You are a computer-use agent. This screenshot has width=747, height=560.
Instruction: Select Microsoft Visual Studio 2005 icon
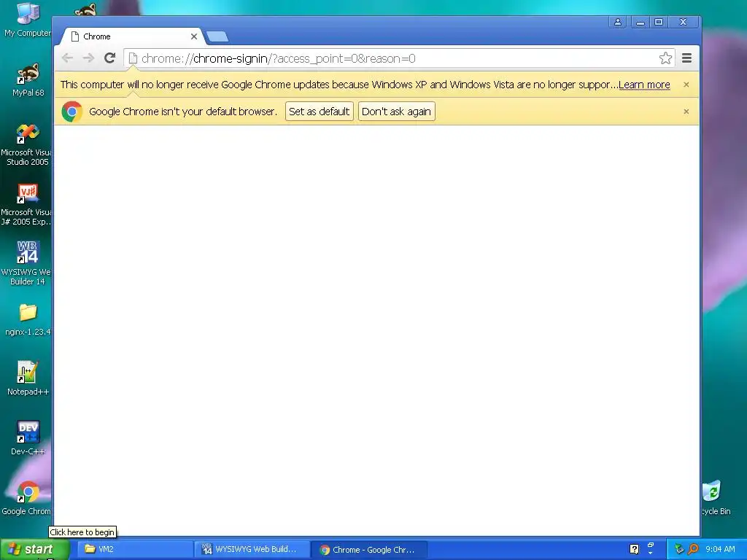pos(27,145)
